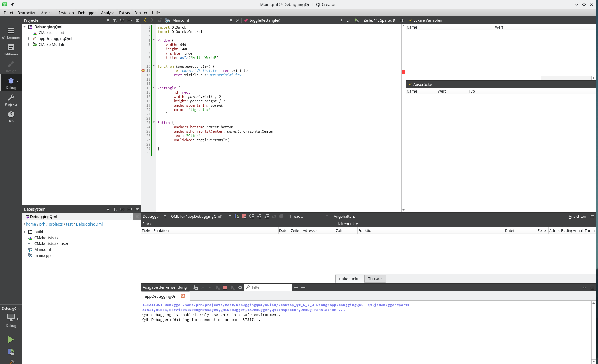Viewport: 598px width, 364px height.
Task: Fold the Rectangle block at line 15
Action: pos(154,88)
